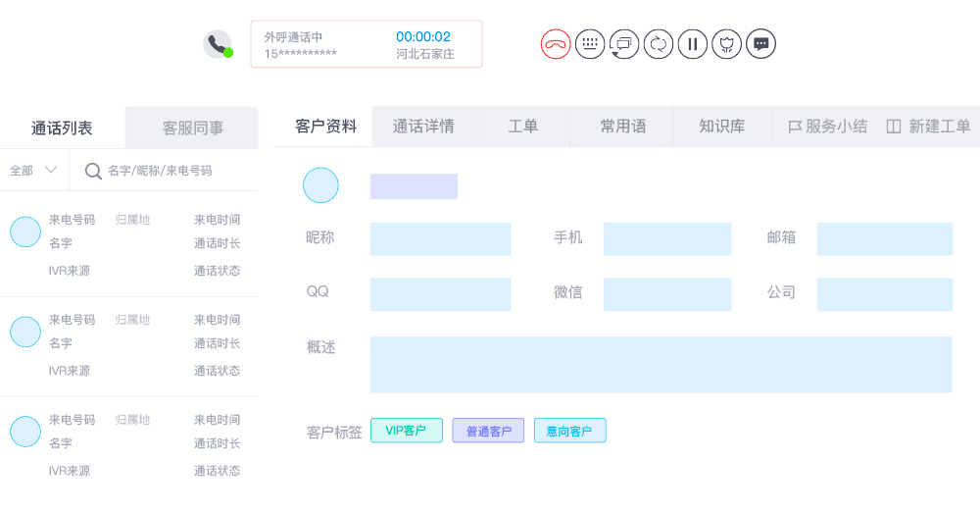Open the 通话详情 tab

423,127
